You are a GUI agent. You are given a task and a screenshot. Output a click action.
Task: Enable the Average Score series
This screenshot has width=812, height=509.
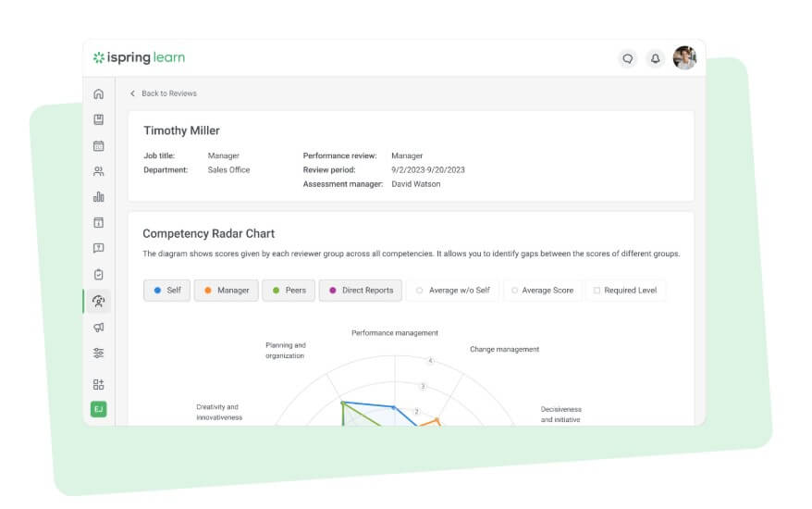pos(542,291)
